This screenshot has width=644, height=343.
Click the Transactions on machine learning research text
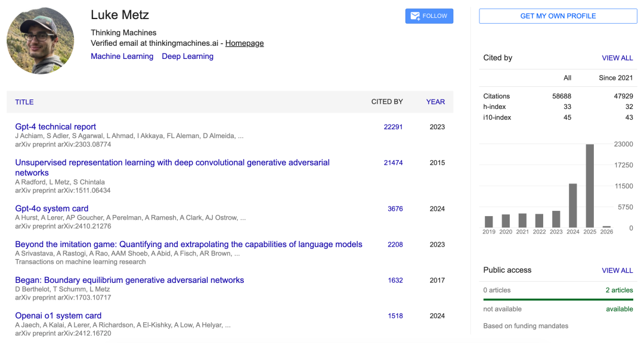(x=80, y=262)
